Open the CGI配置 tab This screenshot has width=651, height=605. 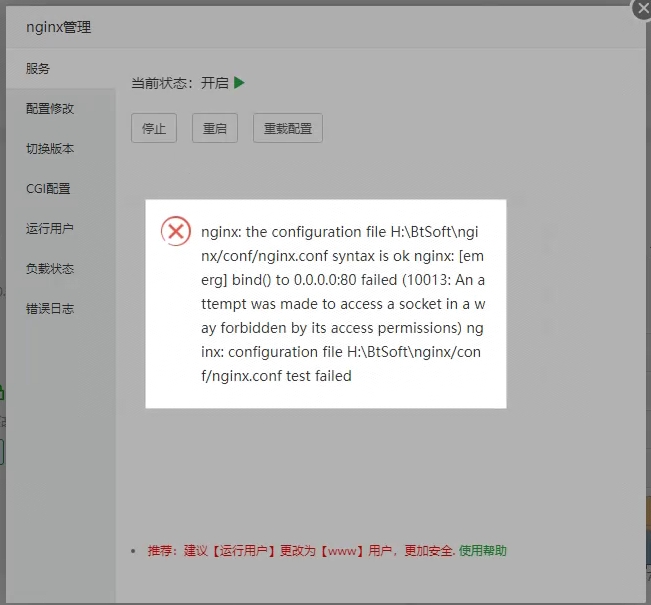(61, 189)
